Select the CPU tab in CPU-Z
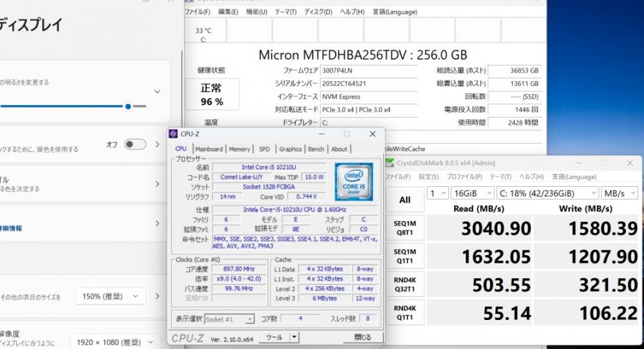Screen dimensions: 644x349 click(181, 149)
